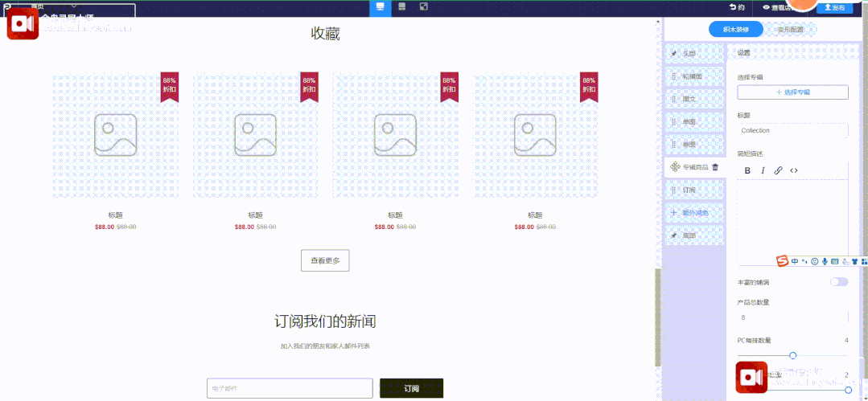Select the 图文 section row
The height and width of the screenshot is (401, 868).
click(695, 99)
